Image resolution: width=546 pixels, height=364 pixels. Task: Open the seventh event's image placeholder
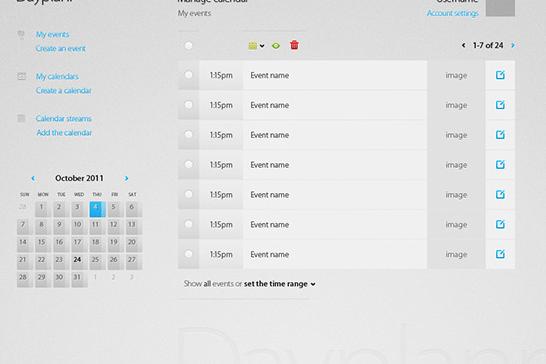456,254
